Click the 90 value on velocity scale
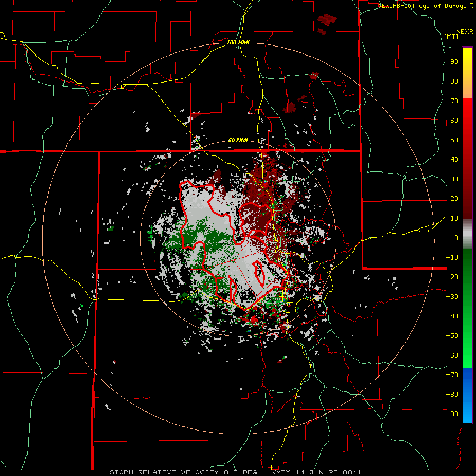476x476 pixels. pos(454,62)
